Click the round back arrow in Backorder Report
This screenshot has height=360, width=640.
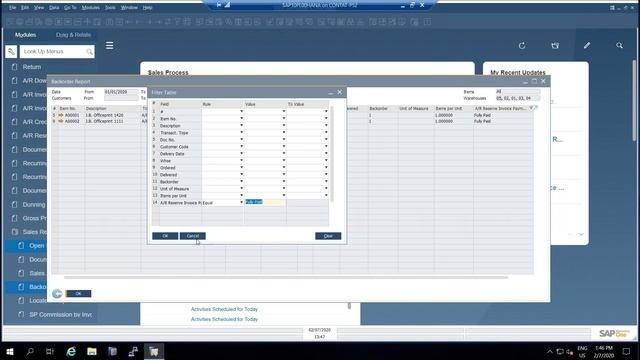[57, 293]
